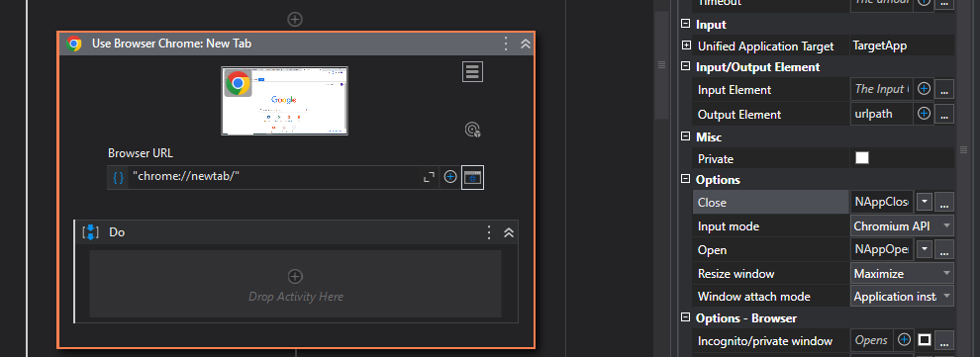Image resolution: width=980 pixels, height=357 pixels.
Task: Collapse the Misc property category
Action: pyautogui.click(x=686, y=136)
